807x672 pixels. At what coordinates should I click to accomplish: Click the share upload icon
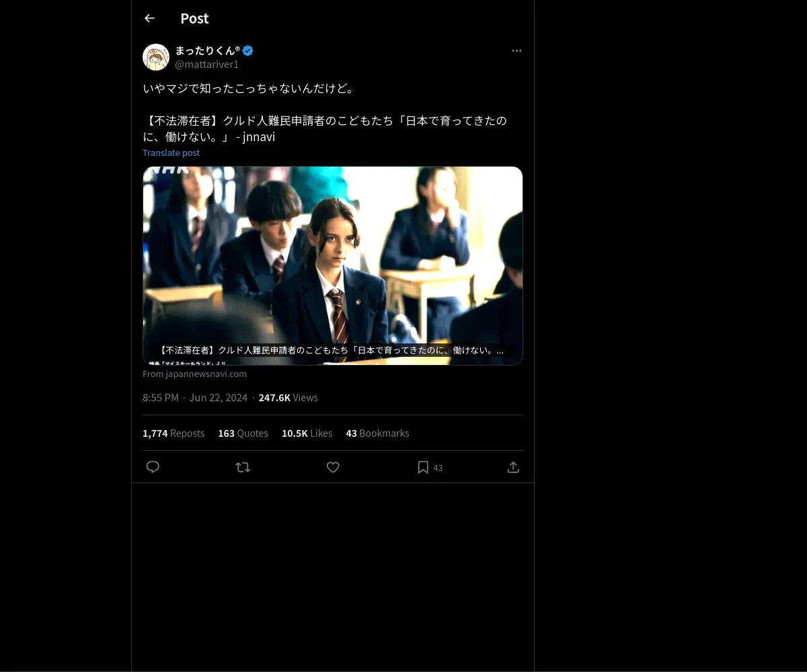[x=513, y=467]
